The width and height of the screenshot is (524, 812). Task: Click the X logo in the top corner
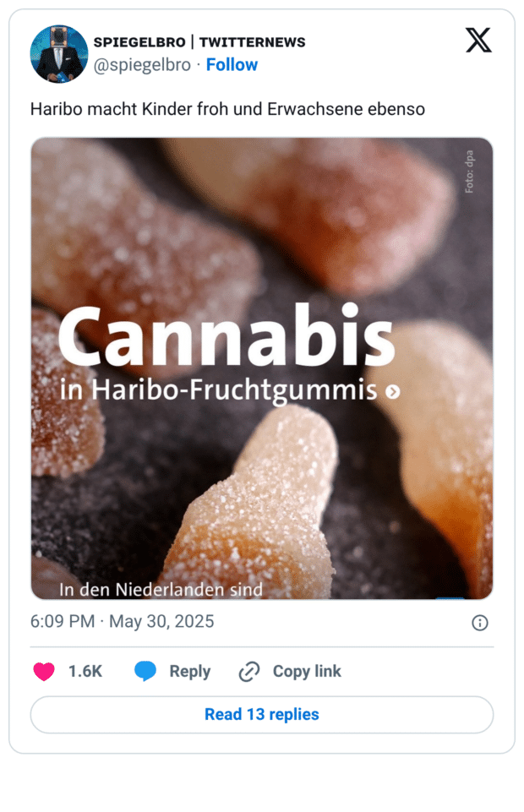point(479,40)
